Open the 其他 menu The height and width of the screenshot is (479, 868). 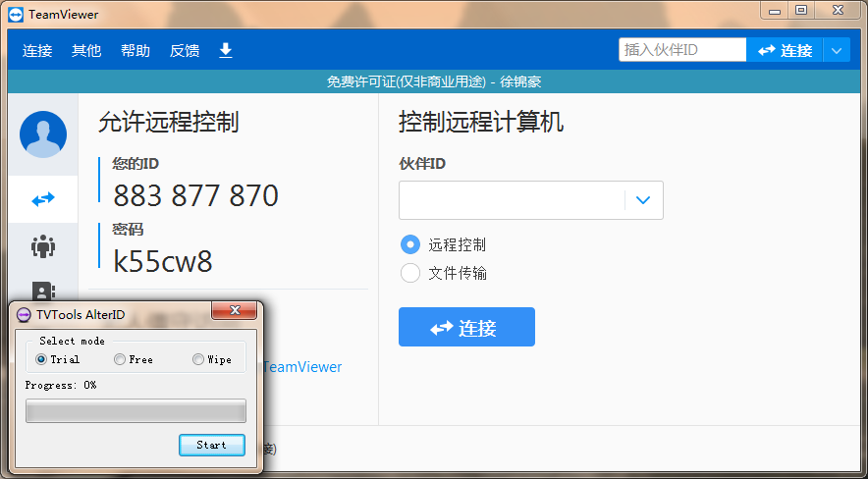click(86, 50)
